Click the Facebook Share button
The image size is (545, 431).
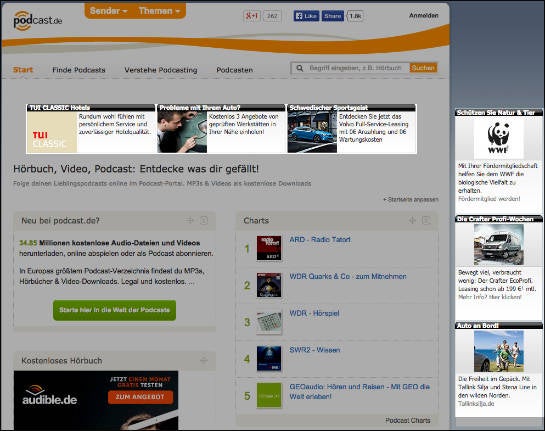333,16
